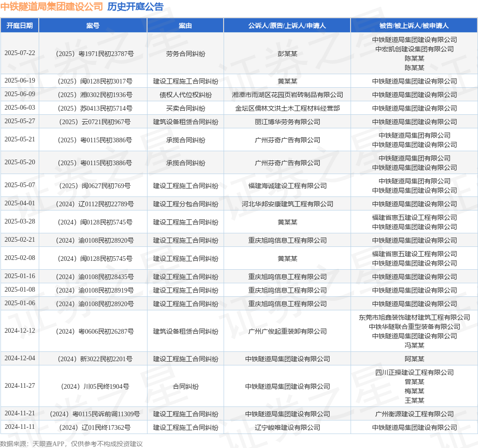
Task: Click defendant 冯某某
Action: (415, 345)
